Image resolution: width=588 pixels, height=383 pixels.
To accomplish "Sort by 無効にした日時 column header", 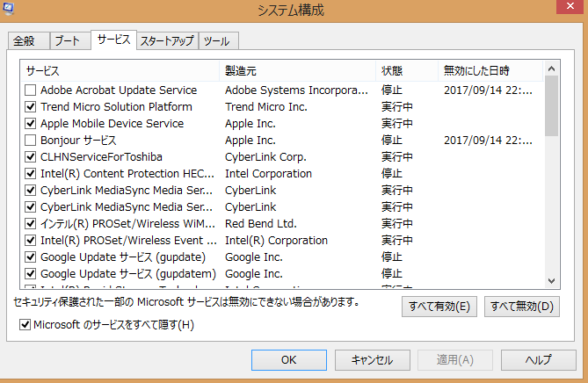I will 490,71.
